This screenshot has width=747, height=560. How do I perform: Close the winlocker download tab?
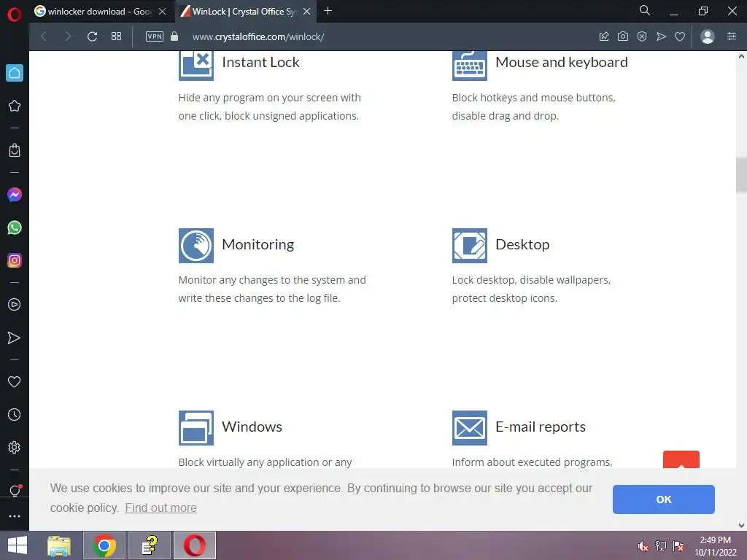(x=163, y=12)
